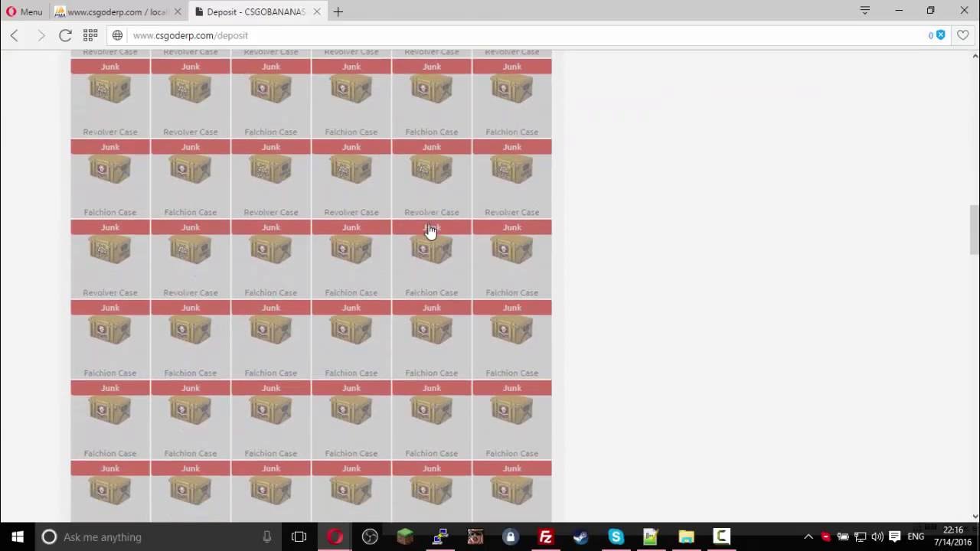This screenshot has width=980, height=551.
Task: Open the network tray icon
Action: (861, 536)
